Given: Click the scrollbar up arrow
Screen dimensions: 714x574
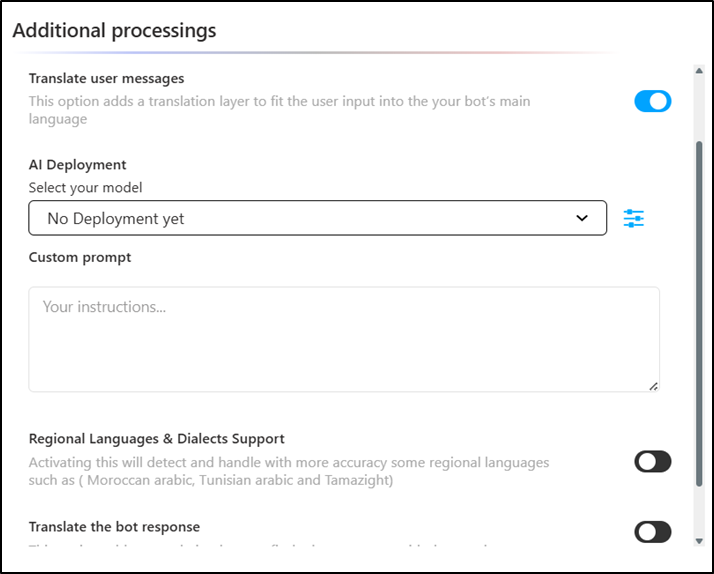Looking at the screenshot, I should [x=699, y=71].
